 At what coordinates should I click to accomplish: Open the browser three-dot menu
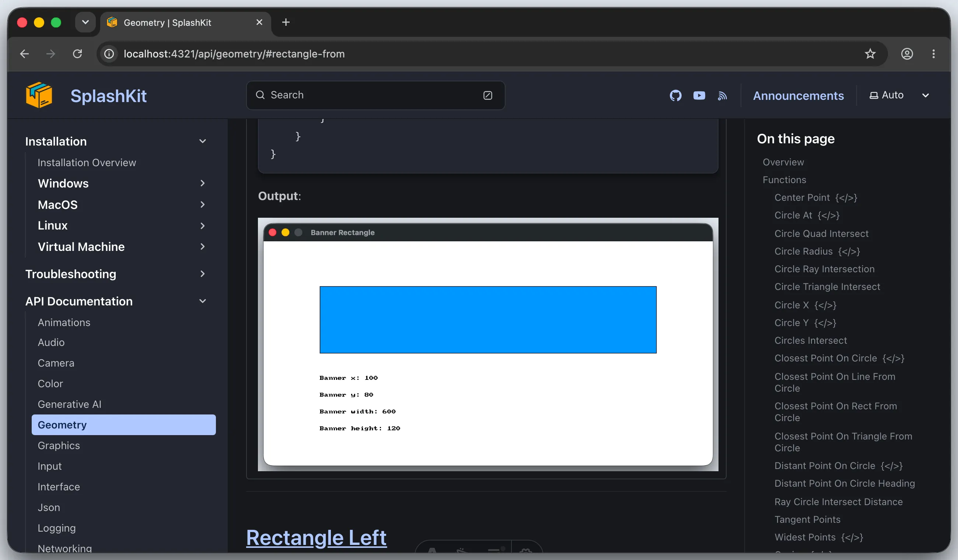pyautogui.click(x=933, y=53)
